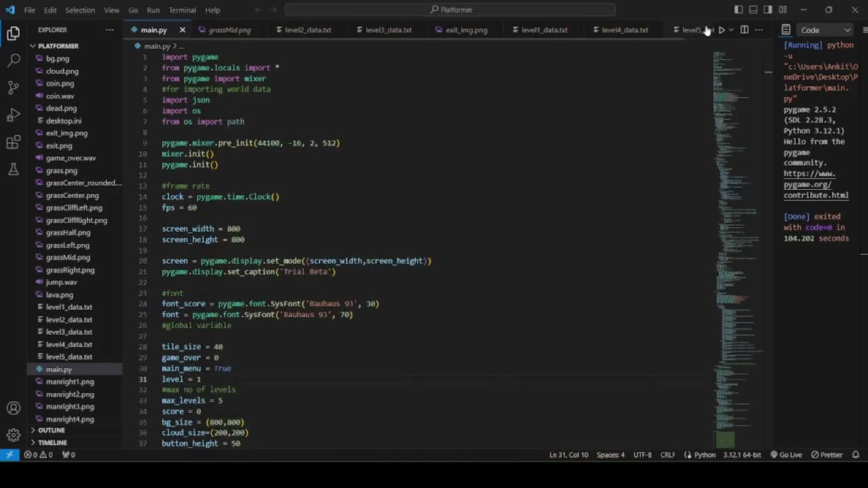Open the Extensions view
Image resolution: width=868 pixels, height=488 pixels.
[14, 142]
